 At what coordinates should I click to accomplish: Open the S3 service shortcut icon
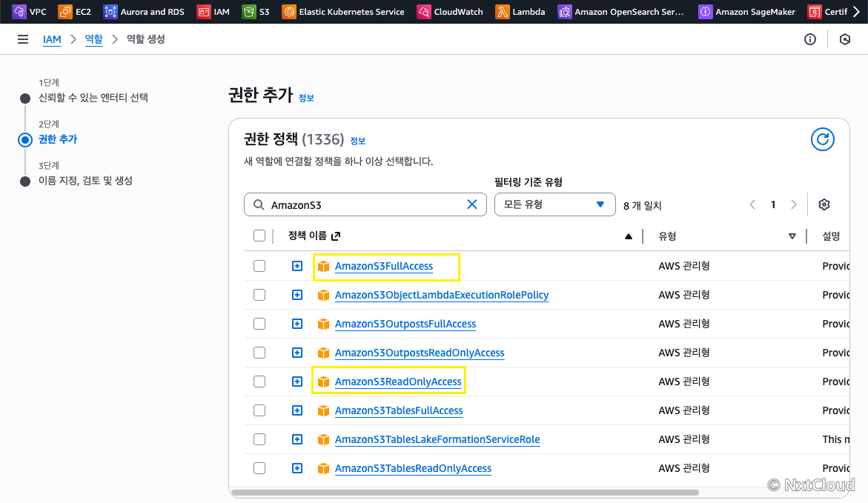(x=249, y=12)
